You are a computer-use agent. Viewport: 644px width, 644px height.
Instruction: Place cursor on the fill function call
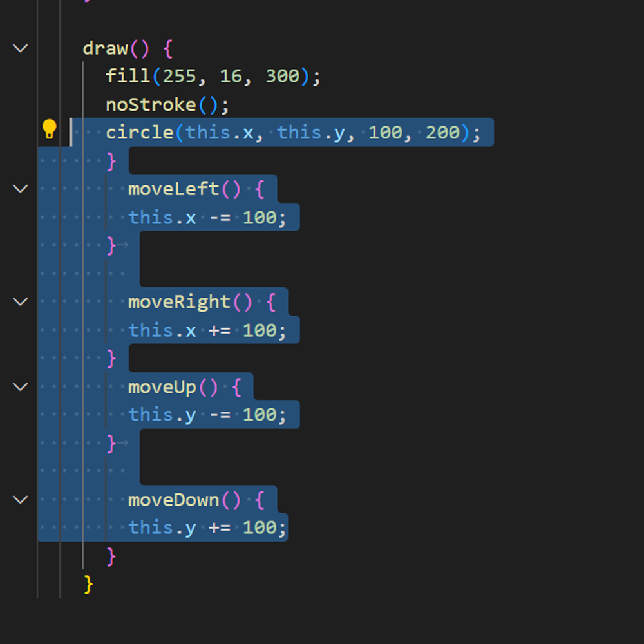pos(128,75)
